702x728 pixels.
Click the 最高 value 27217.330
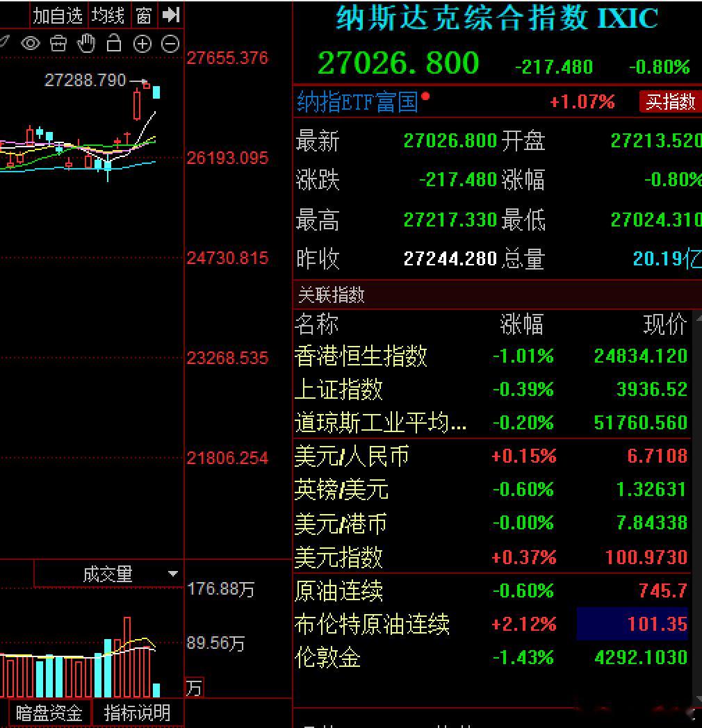[x=450, y=220]
